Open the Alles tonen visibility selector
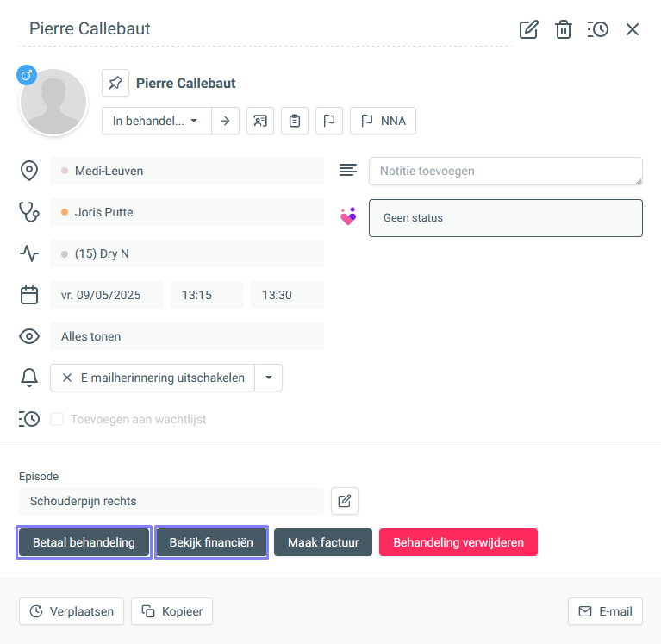 click(187, 336)
